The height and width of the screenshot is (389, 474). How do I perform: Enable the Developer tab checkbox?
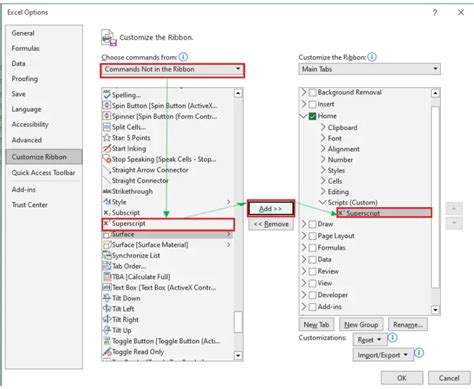coord(312,295)
